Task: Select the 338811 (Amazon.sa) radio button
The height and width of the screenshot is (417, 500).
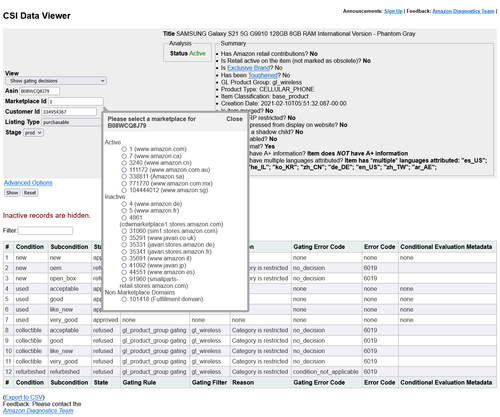Action: pos(124,176)
